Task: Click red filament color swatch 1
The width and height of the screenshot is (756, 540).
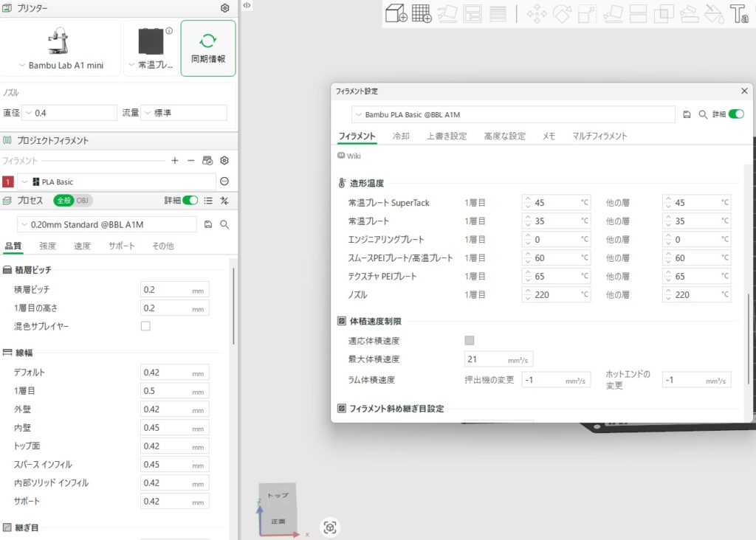Action: 7,181
